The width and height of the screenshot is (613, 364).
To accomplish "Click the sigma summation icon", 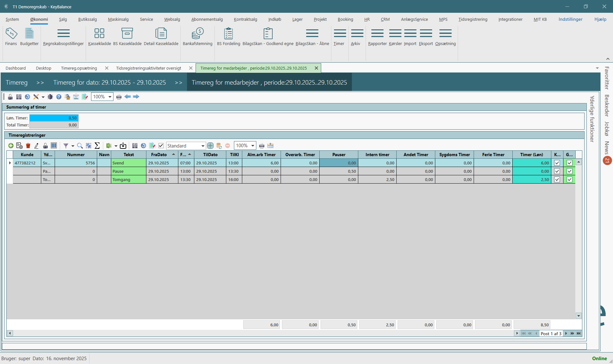I will pos(97,146).
